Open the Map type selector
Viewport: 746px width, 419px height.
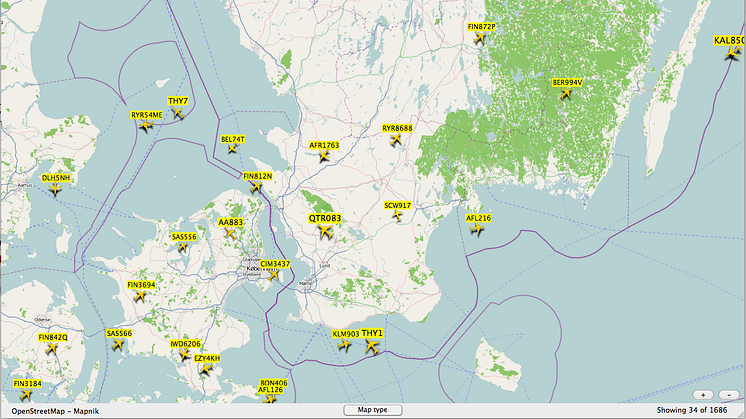pos(372,410)
